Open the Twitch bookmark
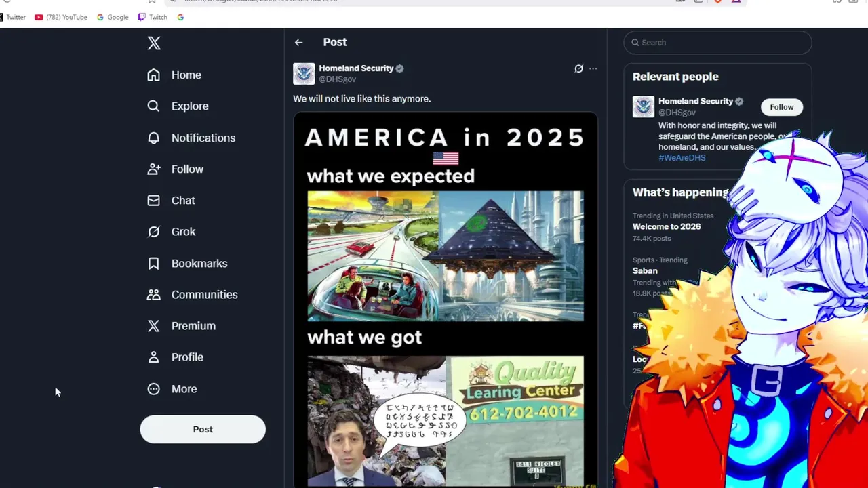868x488 pixels. pyautogui.click(x=153, y=17)
